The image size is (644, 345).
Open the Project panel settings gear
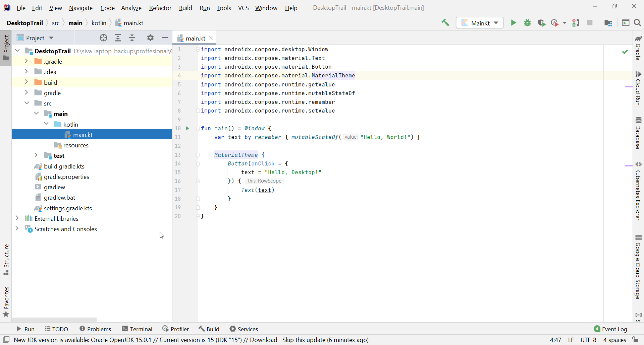(150, 38)
